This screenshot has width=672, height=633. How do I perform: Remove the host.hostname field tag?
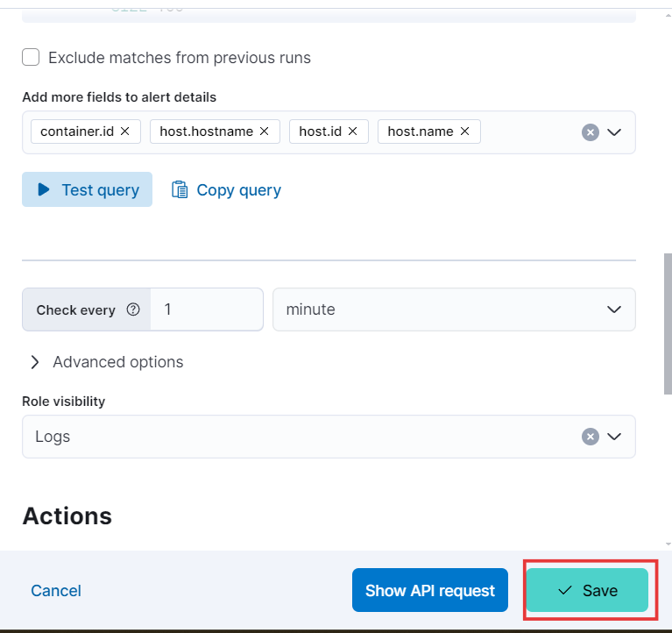(265, 132)
